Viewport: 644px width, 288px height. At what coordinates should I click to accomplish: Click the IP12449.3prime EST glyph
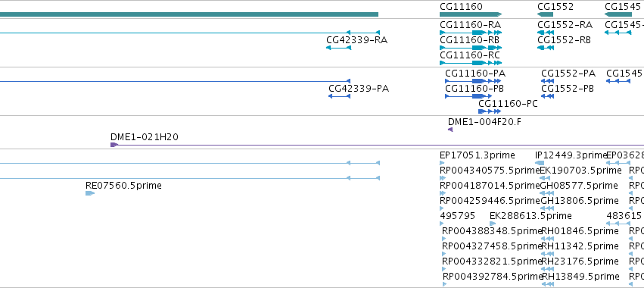540,163
